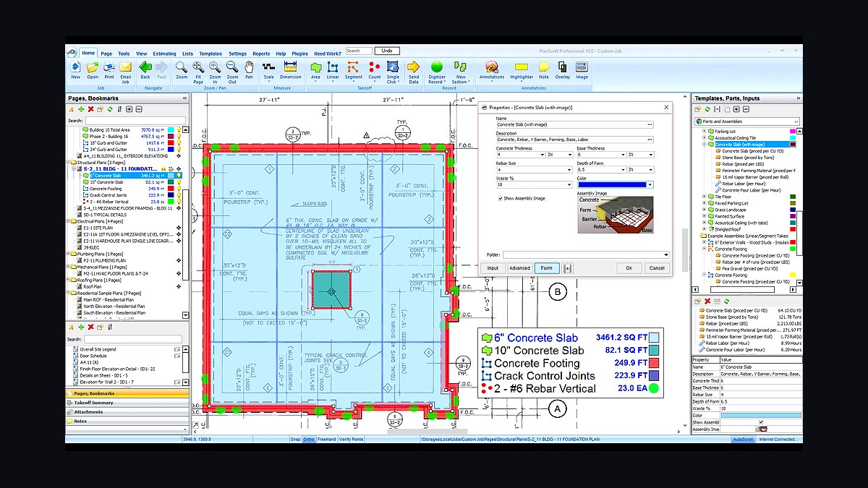Toggle the Ortho mode in the status bar
Image resolution: width=868 pixels, height=488 pixels.
[x=309, y=439]
